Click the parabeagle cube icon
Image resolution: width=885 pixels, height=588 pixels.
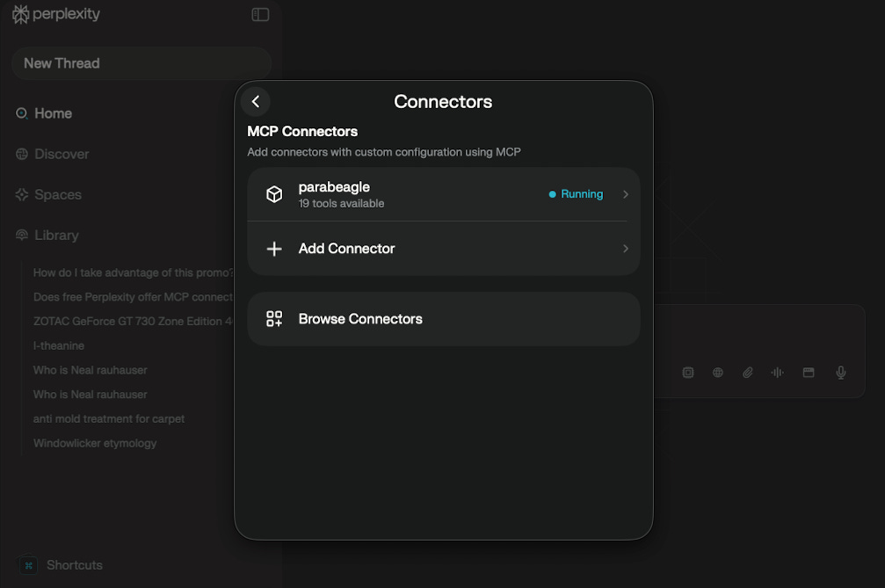tap(274, 194)
